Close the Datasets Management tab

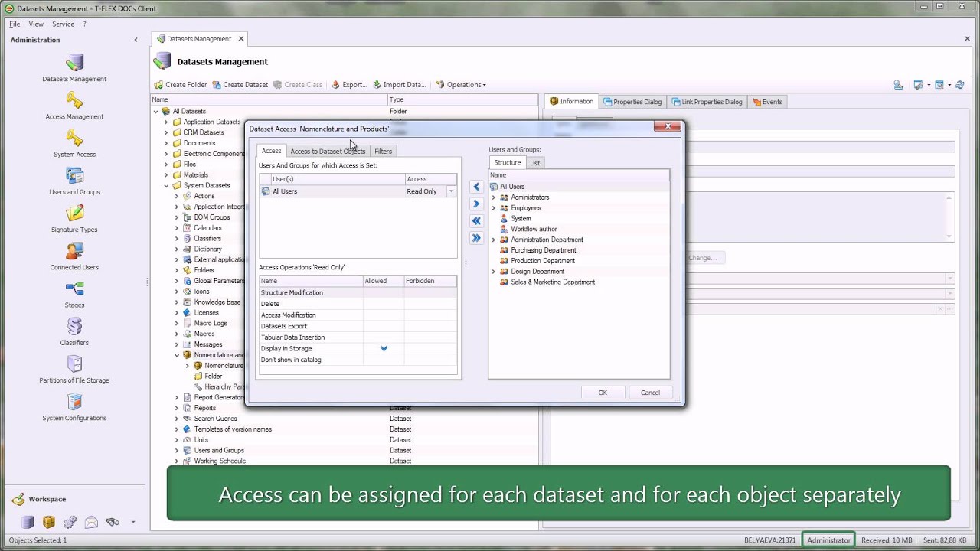(241, 39)
